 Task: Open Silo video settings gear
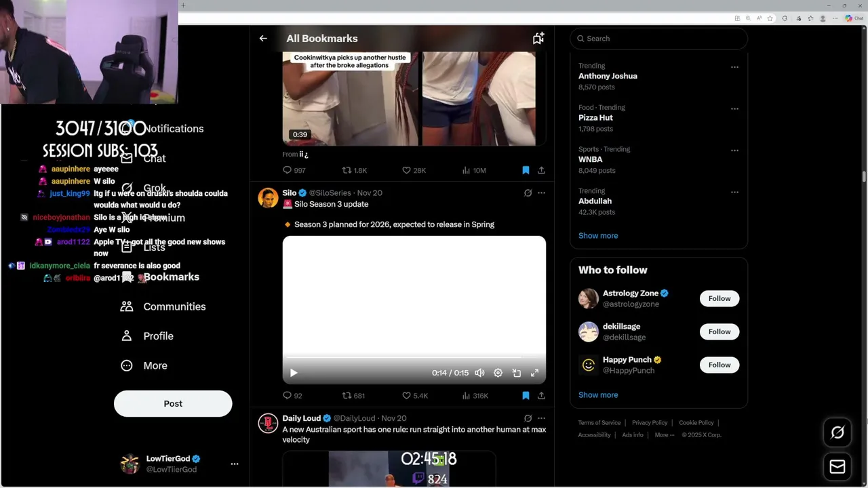tap(498, 373)
